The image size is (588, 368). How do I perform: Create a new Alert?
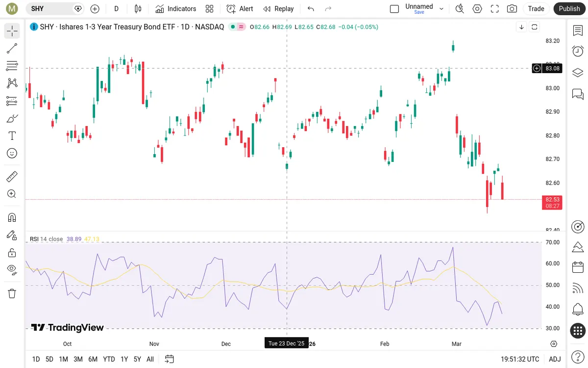[240, 8]
